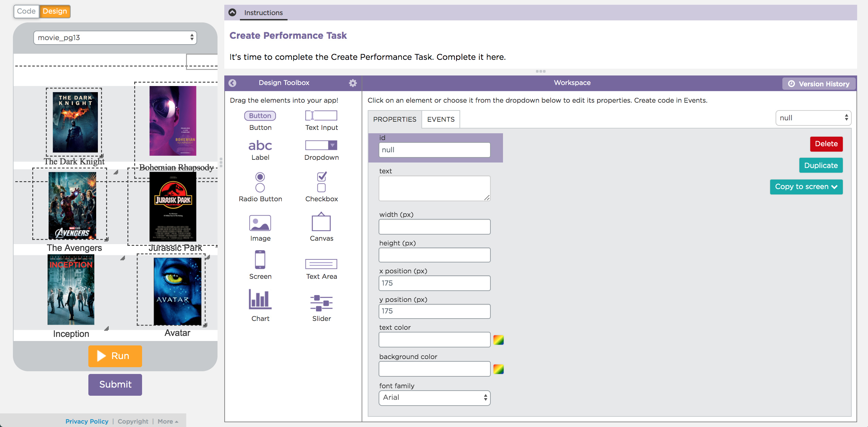Expand the Arial font family dropdown

click(x=434, y=398)
